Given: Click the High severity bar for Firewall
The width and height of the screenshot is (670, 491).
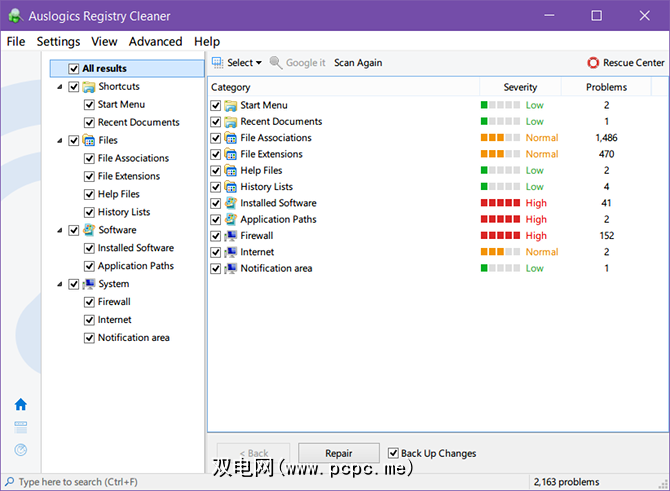Looking at the screenshot, I should pyautogui.click(x=500, y=235).
